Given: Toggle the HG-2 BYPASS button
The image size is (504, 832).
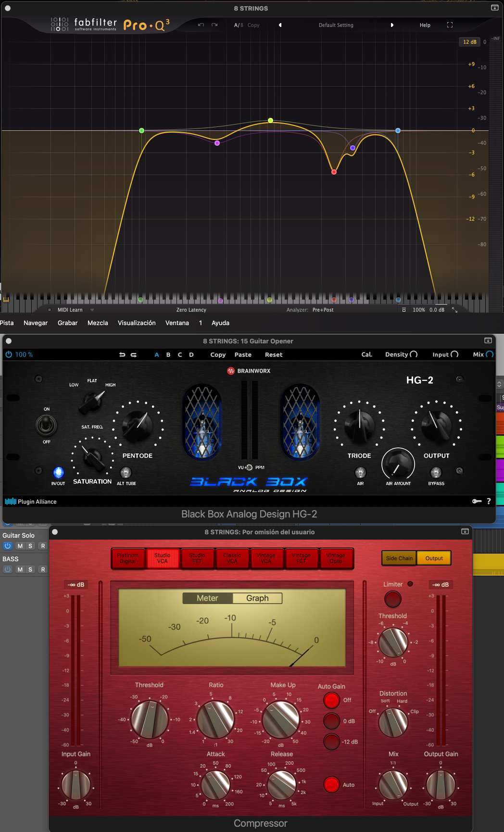Looking at the screenshot, I should pos(436,473).
